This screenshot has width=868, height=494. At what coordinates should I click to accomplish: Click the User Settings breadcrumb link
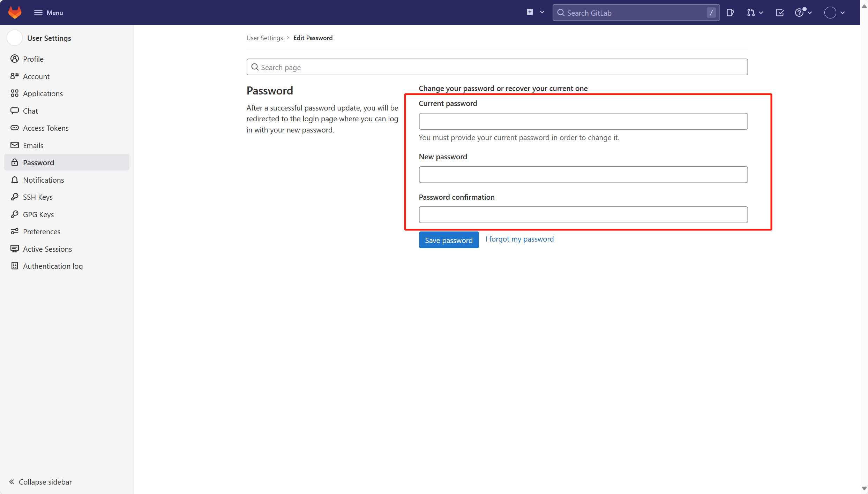point(264,38)
